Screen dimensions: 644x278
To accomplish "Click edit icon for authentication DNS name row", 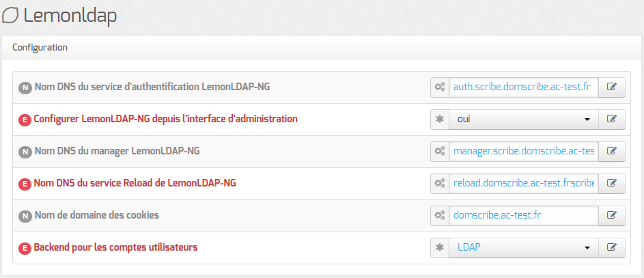I will tap(612, 87).
